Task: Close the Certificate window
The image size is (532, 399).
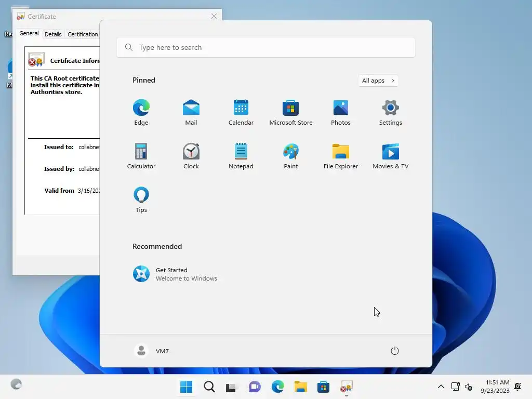Action: 214,16
